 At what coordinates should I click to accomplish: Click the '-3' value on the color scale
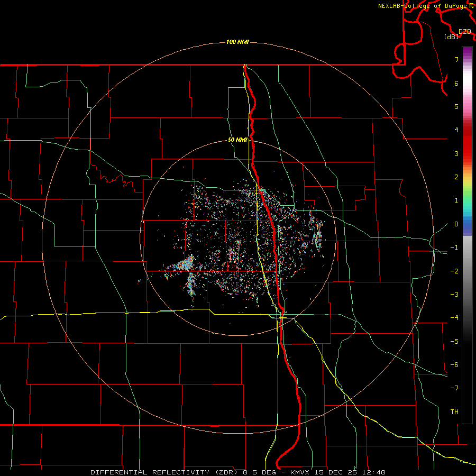pos(454,295)
